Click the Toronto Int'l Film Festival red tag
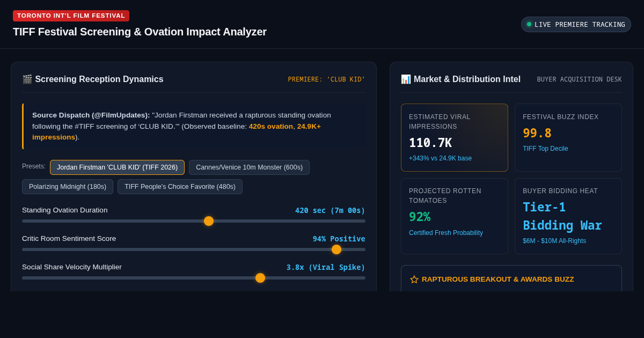This screenshot has height=338, width=644. [71, 16]
